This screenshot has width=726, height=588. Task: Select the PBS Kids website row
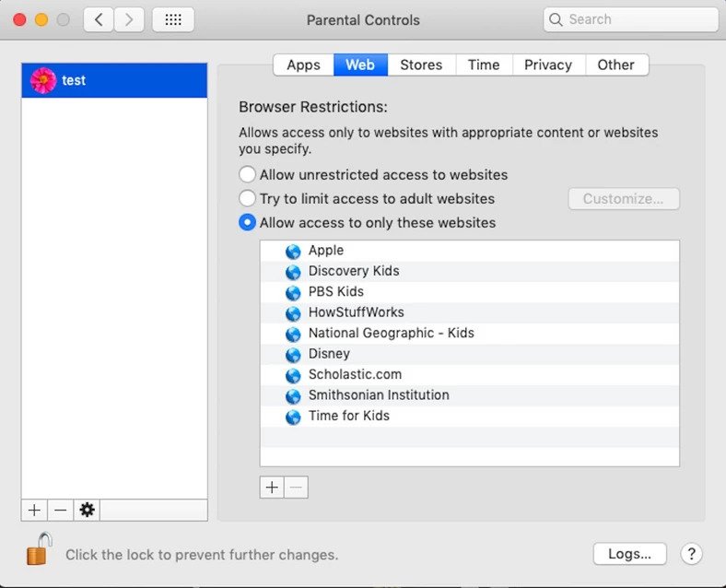click(470, 292)
